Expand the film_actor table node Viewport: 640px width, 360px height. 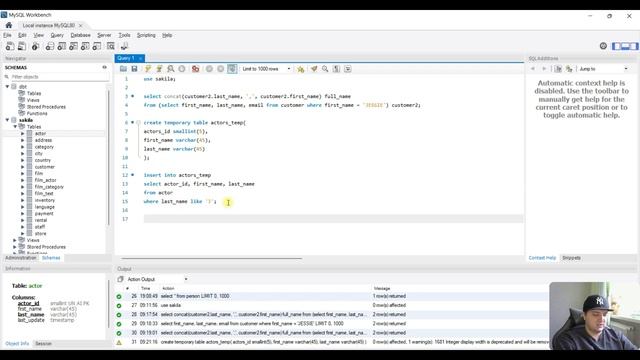click(x=23, y=180)
